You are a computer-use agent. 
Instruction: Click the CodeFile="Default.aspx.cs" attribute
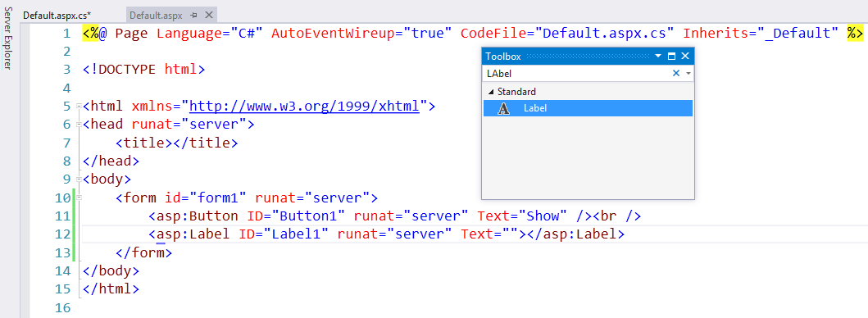coord(567,33)
